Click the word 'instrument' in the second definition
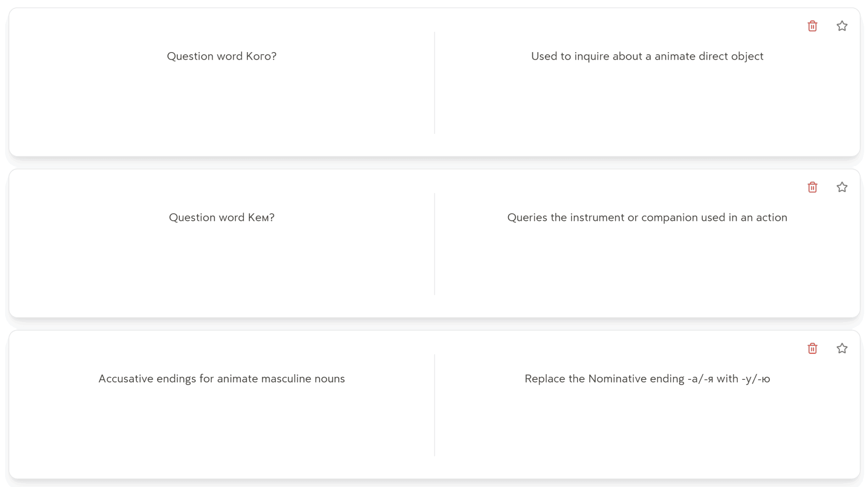The image size is (868, 487). (597, 217)
